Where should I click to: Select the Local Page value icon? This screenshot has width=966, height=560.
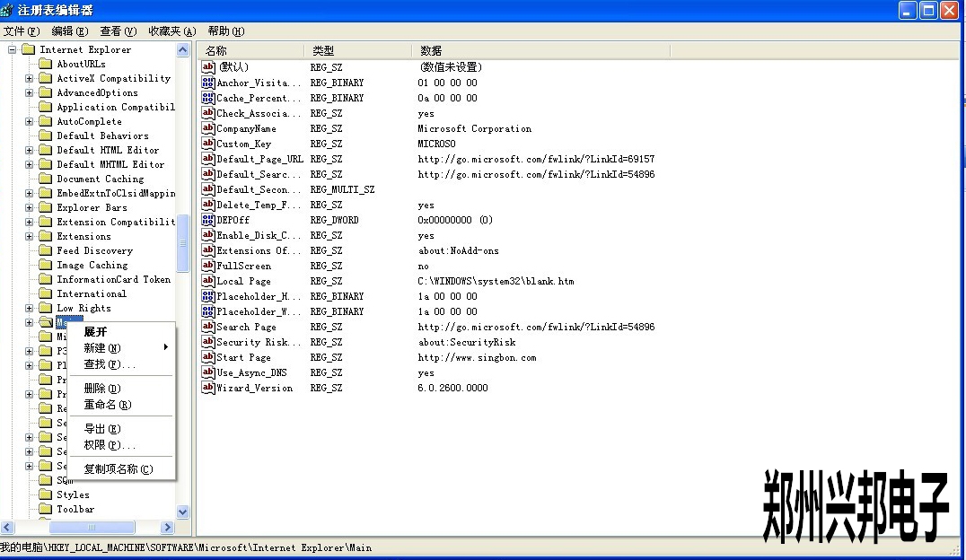click(208, 281)
